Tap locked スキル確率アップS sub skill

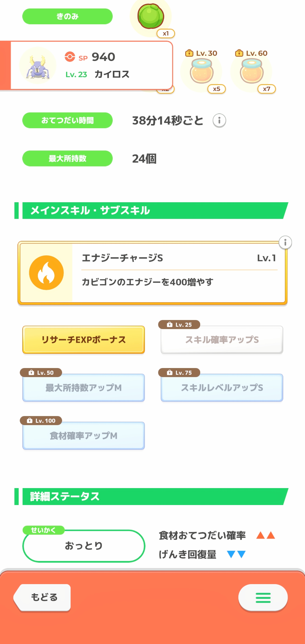click(x=222, y=340)
